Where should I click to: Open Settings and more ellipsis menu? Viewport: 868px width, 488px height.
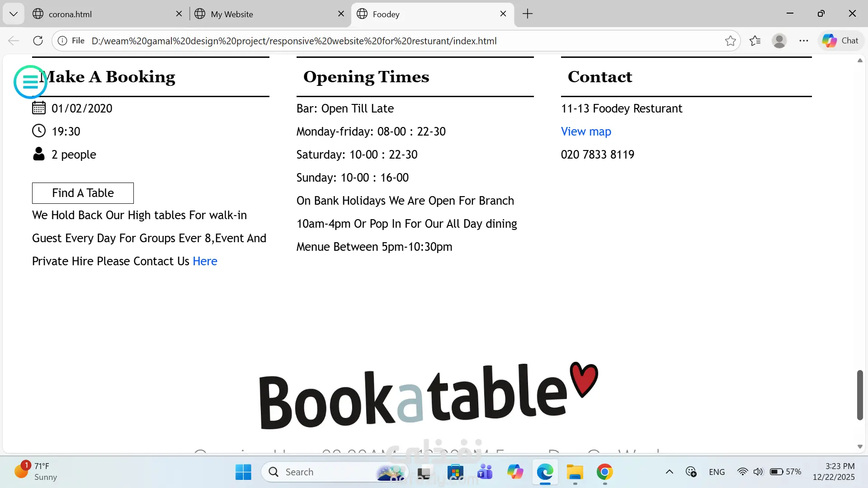(803, 41)
